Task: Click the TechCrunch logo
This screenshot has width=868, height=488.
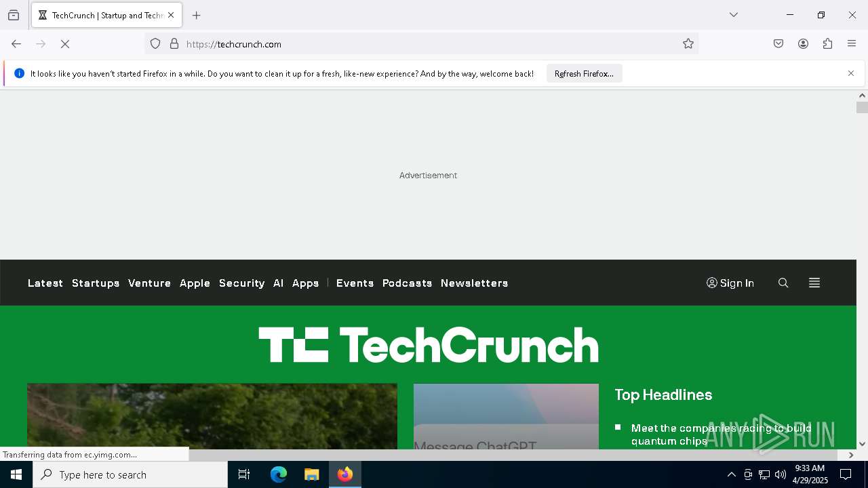Action: pyautogui.click(x=429, y=345)
